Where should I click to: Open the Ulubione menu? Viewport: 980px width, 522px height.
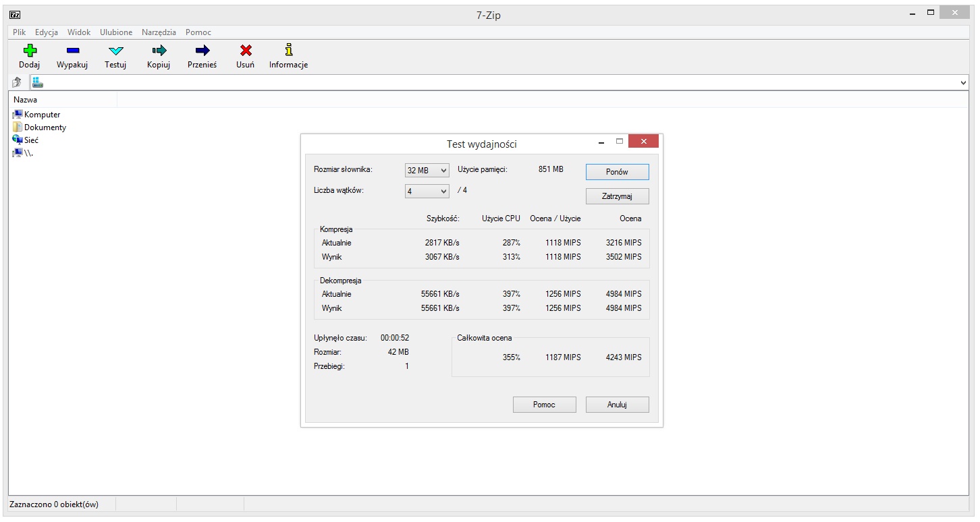[116, 32]
